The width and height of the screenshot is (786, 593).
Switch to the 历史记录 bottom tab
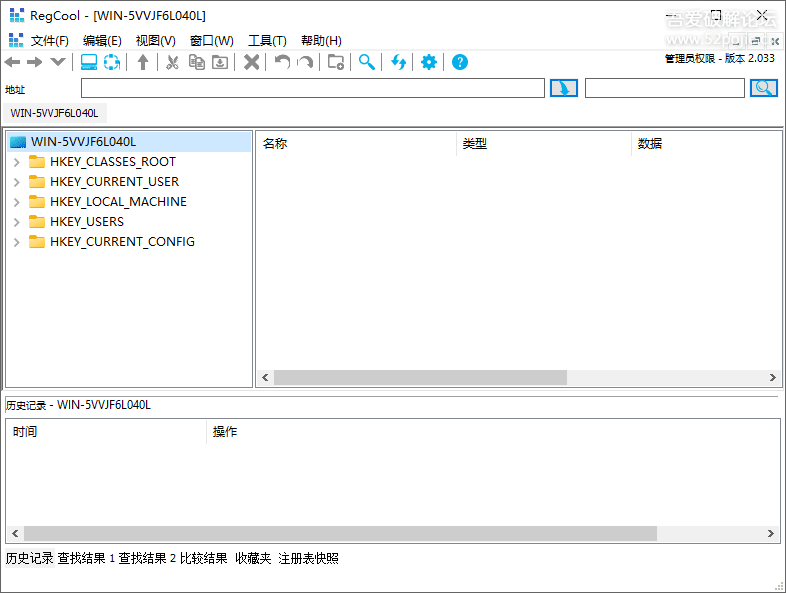pyautogui.click(x=29, y=558)
